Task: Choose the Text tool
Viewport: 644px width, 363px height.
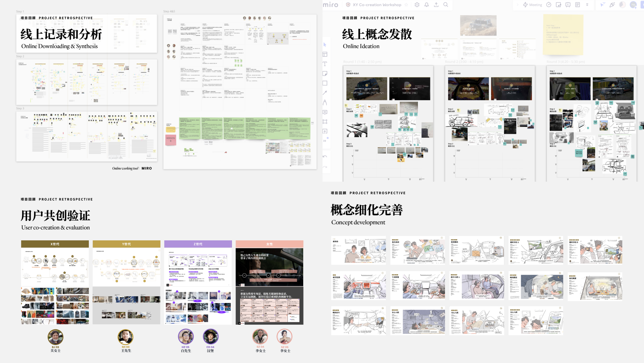Action: 325,64
